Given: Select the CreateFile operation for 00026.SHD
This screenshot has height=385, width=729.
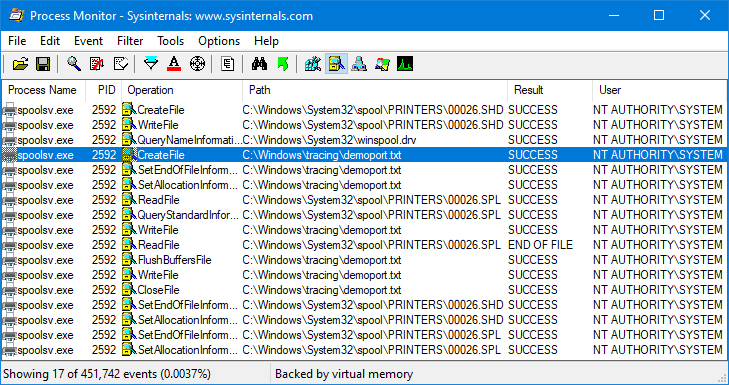Looking at the screenshot, I should tap(161, 110).
